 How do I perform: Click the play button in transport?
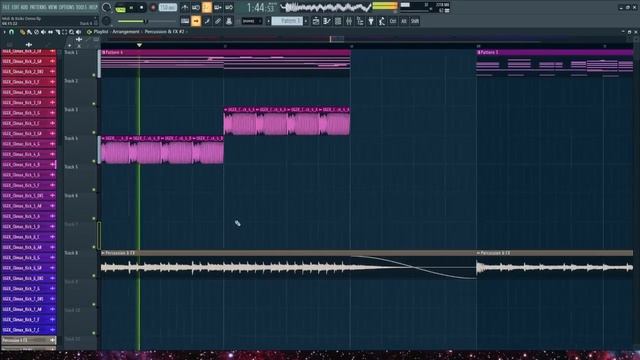click(131, 8)
